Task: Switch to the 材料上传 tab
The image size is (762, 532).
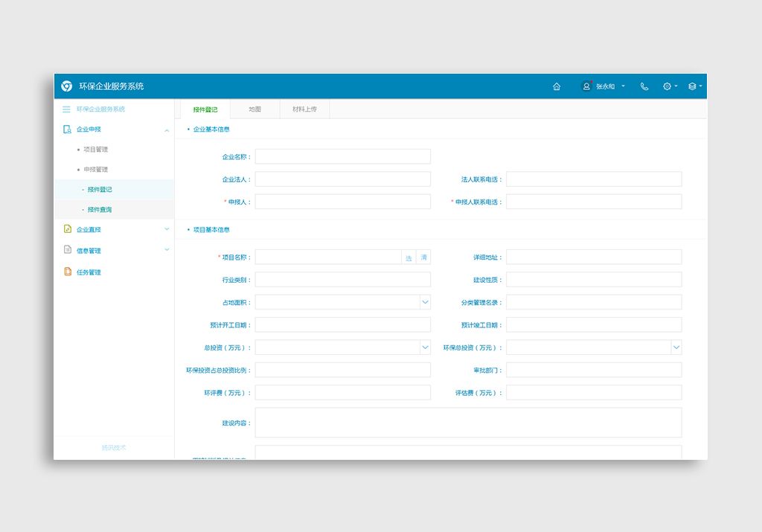Action: 304,109
